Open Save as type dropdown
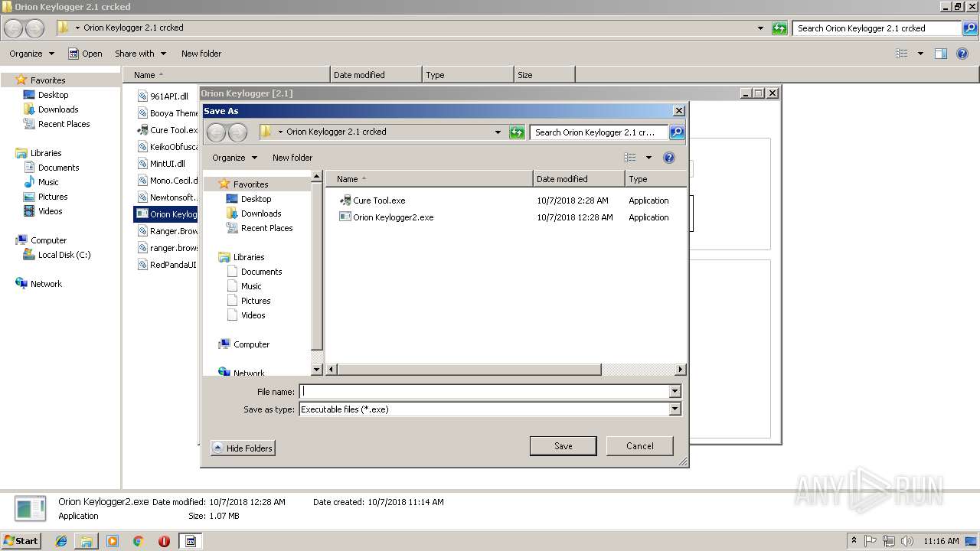The height and width of the screenshot is (551, 980). click(x=675, y=409)
